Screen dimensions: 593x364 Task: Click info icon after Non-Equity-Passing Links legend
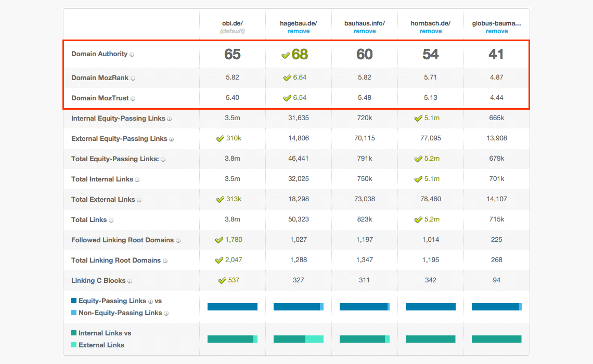[166, 314]
